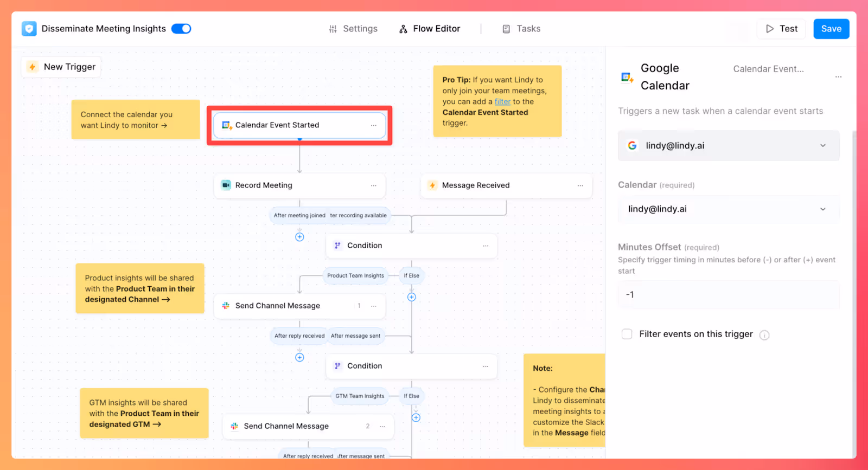Click the Slack icon on Send Channel Message 2
868x470 pixels.
click(x=234, y=426)
